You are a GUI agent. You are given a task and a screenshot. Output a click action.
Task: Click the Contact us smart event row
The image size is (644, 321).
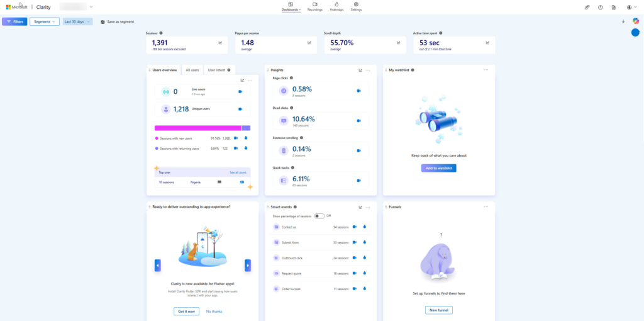(321, 227)
